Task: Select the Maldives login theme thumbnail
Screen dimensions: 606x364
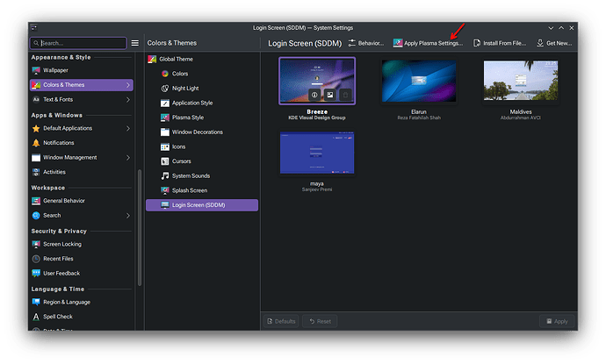Action: [x=521, y=81]
